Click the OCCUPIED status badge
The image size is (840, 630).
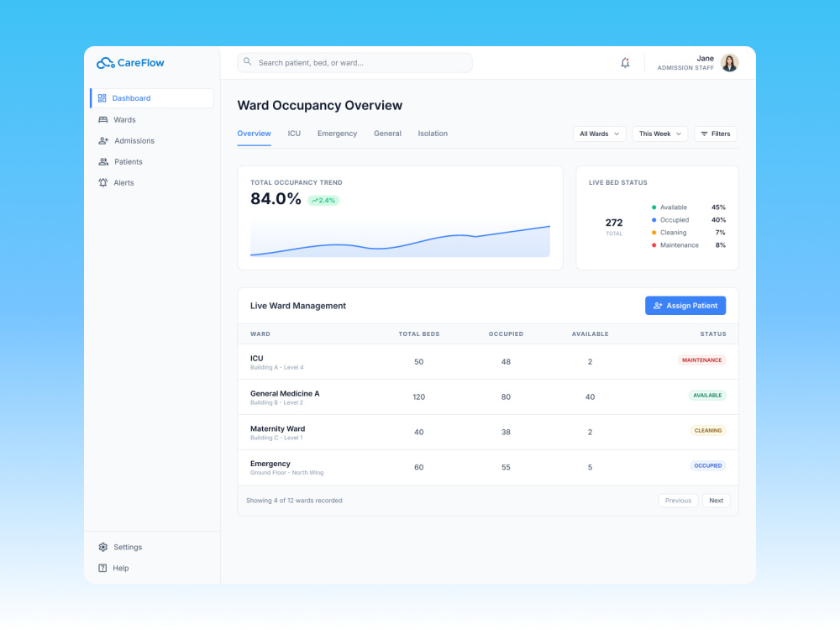(x=707, y=465)
